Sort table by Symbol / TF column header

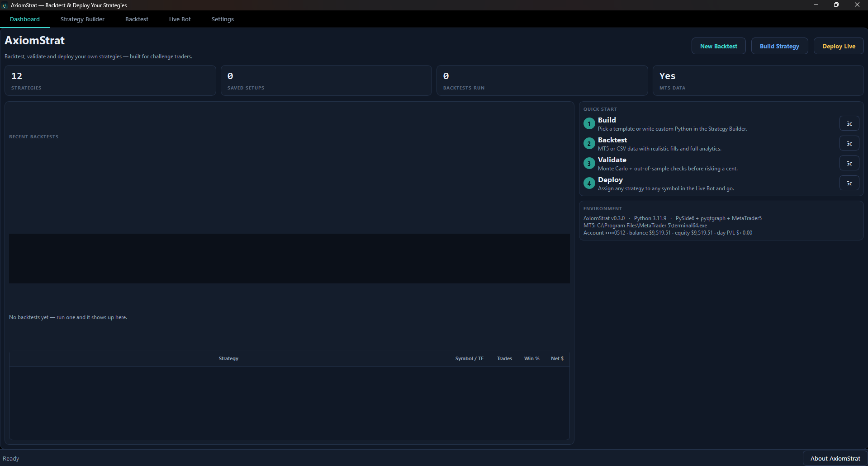[x=469, y=358]
